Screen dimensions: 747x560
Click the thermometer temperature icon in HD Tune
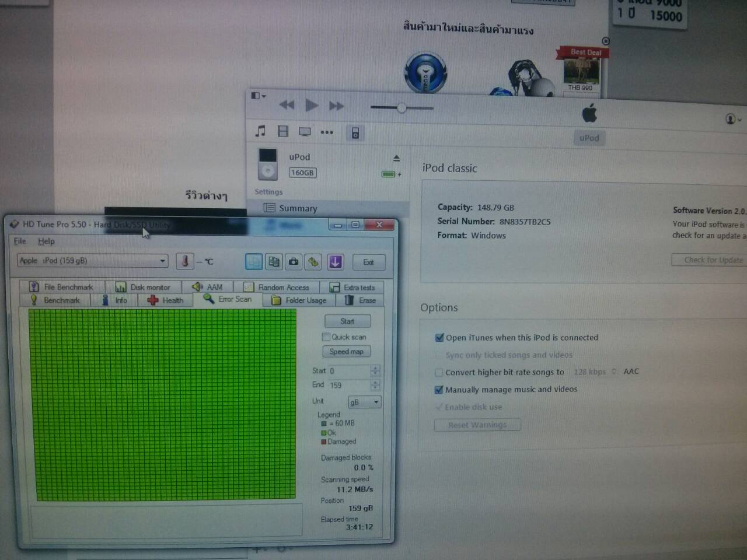tap(185, 261)
